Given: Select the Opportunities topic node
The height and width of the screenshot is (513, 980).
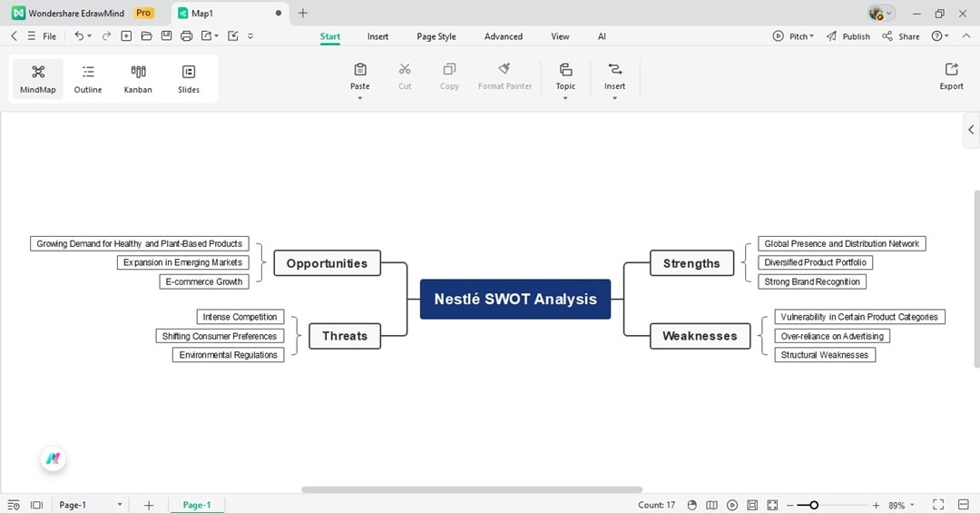Looking at the screenshot, I should coord(327,263).
